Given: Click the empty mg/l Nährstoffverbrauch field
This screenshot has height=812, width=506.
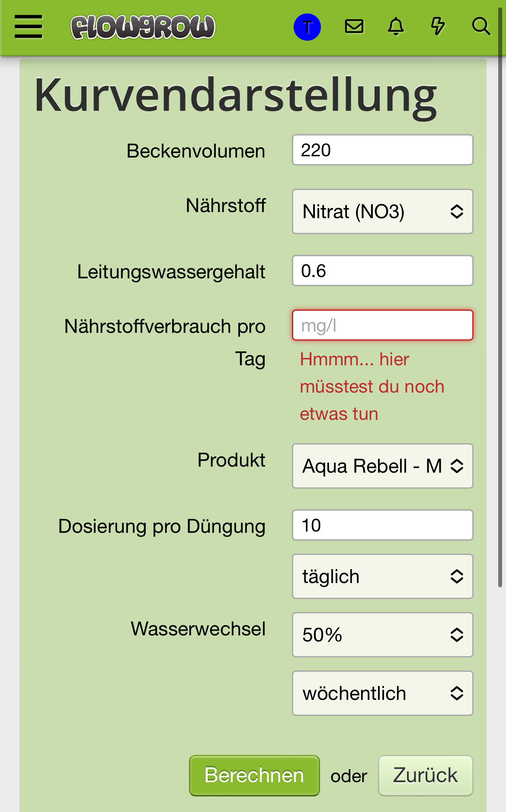Looking at the screenshot, I should click(383, 325).
